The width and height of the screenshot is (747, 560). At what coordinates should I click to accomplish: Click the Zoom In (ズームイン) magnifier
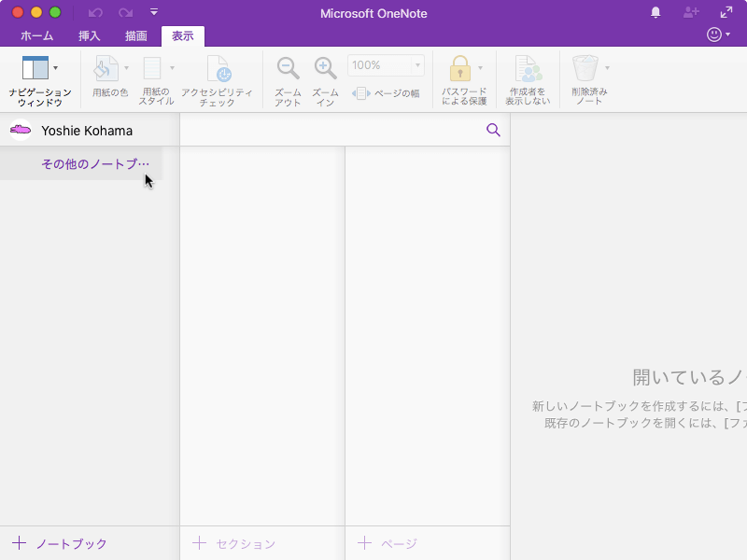pos(325,69)
